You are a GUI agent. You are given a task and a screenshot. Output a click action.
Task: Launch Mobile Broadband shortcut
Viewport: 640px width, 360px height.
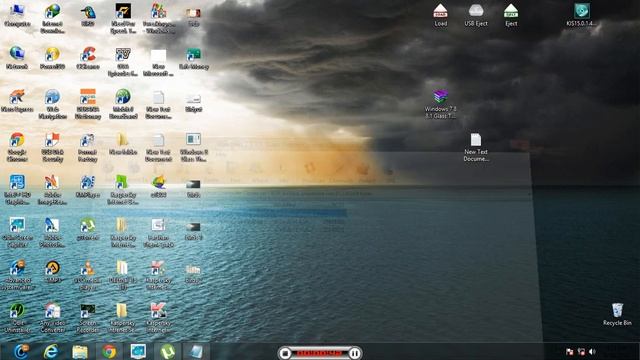point(123,104)
